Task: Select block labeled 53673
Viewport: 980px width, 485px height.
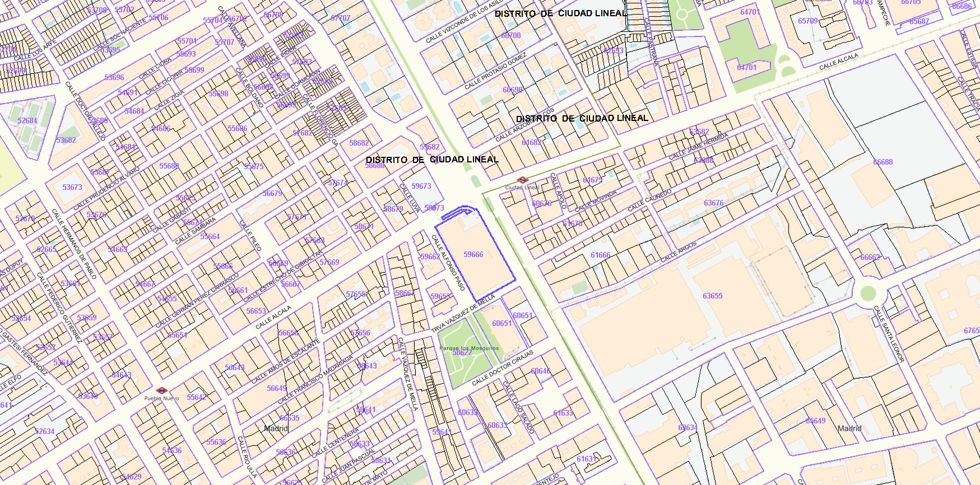Action: pyautogui.click(x=72, y=188)
